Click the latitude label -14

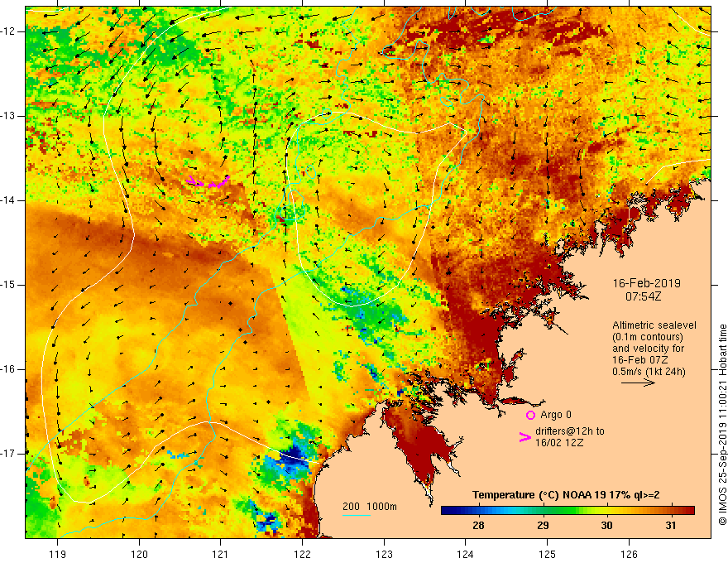coord(8,200)
